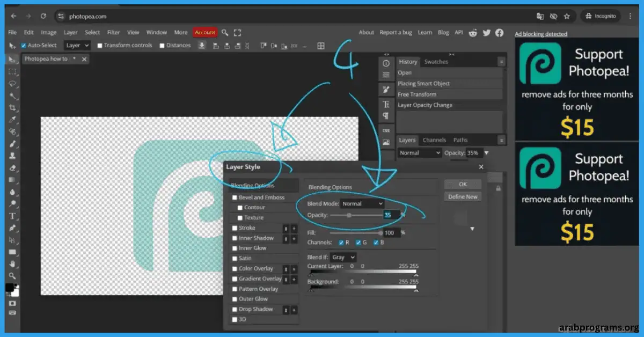Viewport: 644px width, 337px height.
Task: Click the Define New button
Action: click(x=463, y=197)
